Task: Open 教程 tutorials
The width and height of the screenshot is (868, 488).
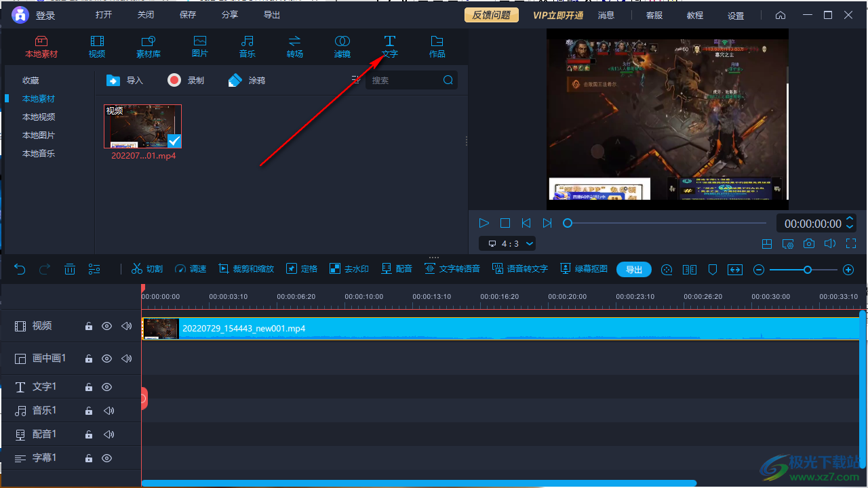Action: (x=695, y=15)
